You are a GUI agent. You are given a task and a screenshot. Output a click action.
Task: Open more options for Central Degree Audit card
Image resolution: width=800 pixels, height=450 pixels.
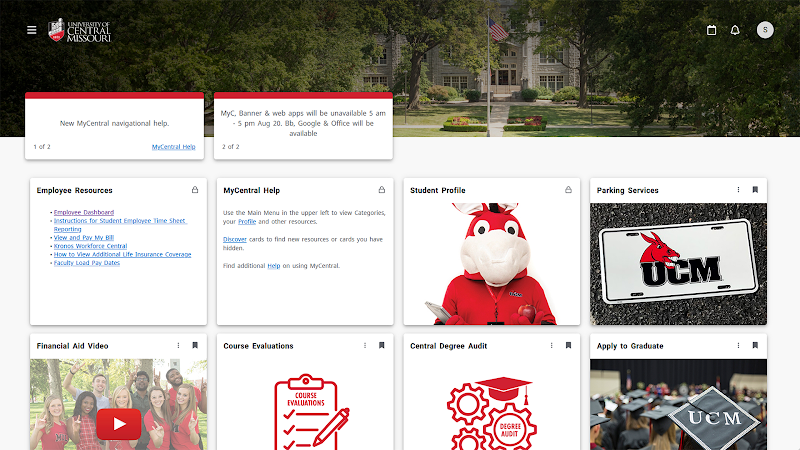pyautogui.click(x=552, y=345)
